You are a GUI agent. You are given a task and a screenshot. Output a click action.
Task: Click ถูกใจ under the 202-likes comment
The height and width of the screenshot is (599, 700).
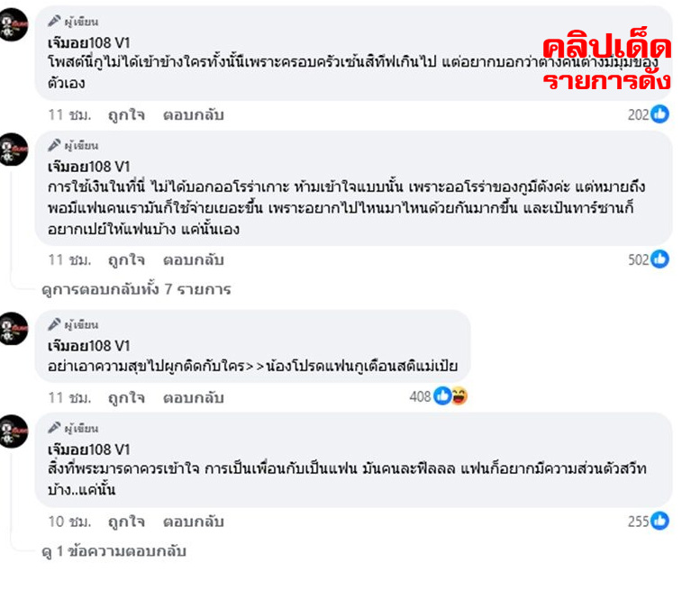coord(126,114)
